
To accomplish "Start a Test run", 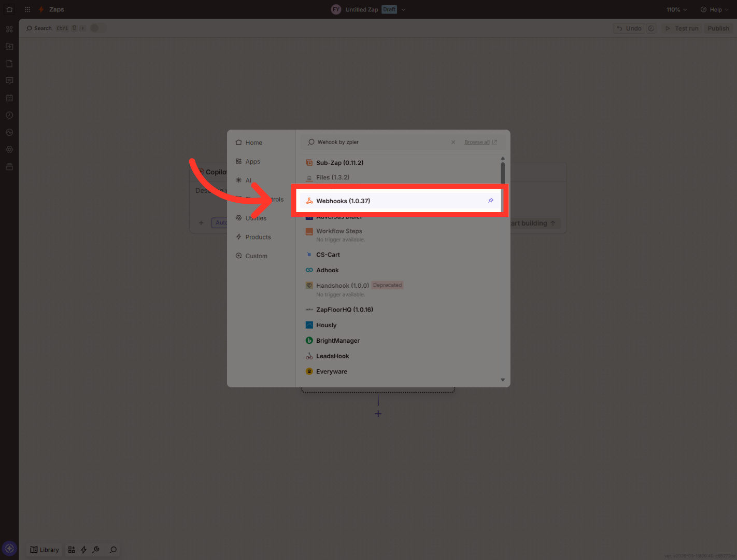I will point(682,29).
